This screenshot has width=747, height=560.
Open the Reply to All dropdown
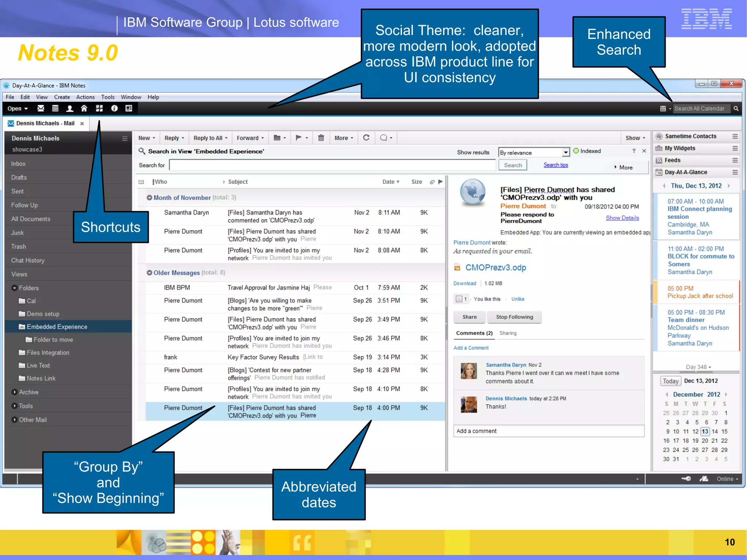pyautogui.click(x=210, y=138)
